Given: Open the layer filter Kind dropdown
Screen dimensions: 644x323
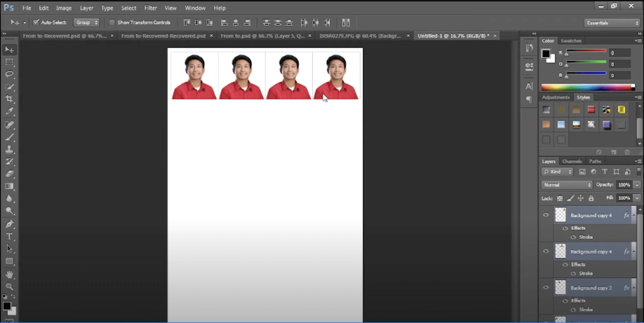Looking at the screenshot, I should click(557, 172).
